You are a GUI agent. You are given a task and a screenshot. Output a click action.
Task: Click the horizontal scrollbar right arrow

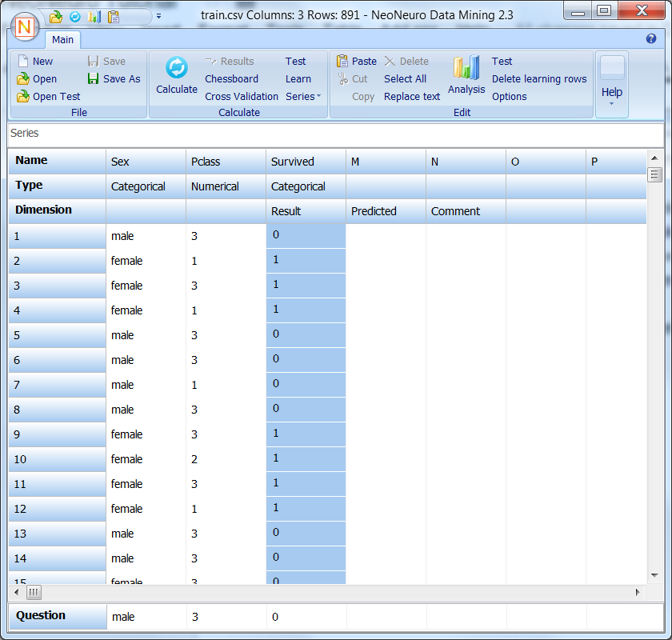pyautogui.click(x=638, y=593)
